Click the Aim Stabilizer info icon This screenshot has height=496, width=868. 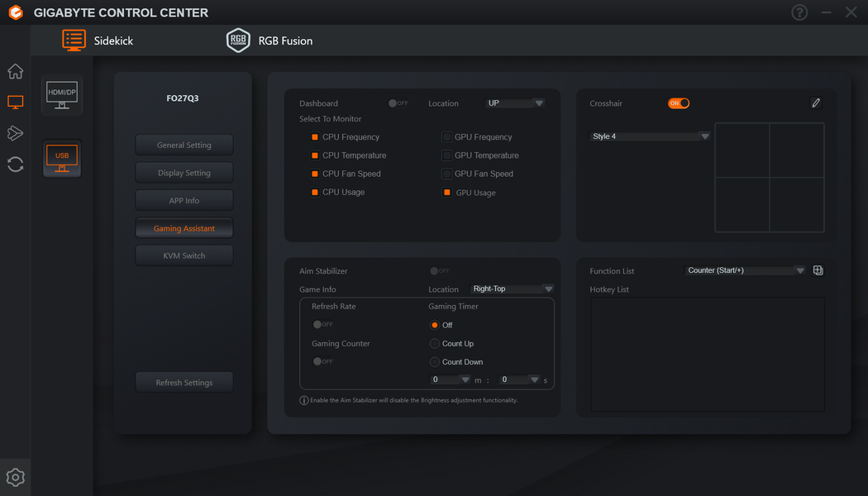coord(304,400)
